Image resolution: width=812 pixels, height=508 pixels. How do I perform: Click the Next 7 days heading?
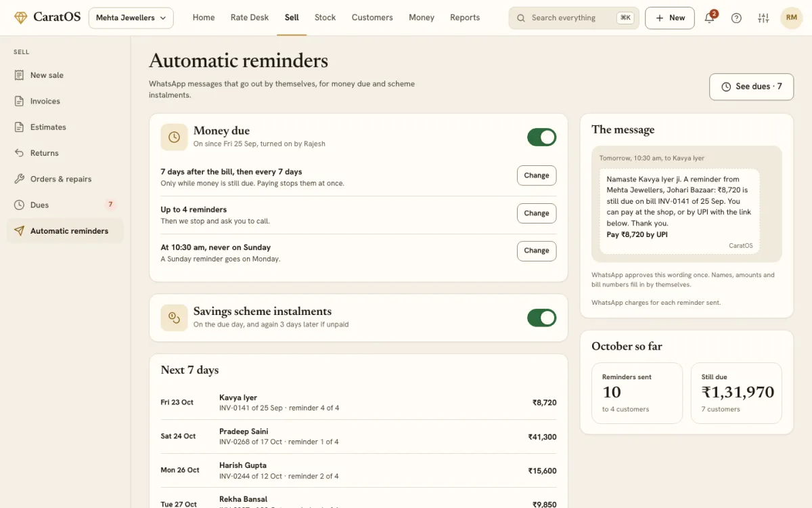189,370
